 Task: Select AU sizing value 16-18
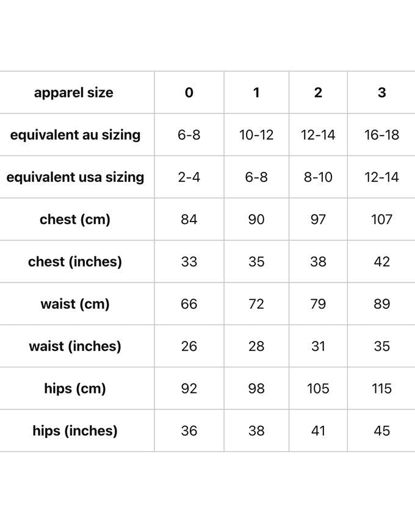[381, 135]
